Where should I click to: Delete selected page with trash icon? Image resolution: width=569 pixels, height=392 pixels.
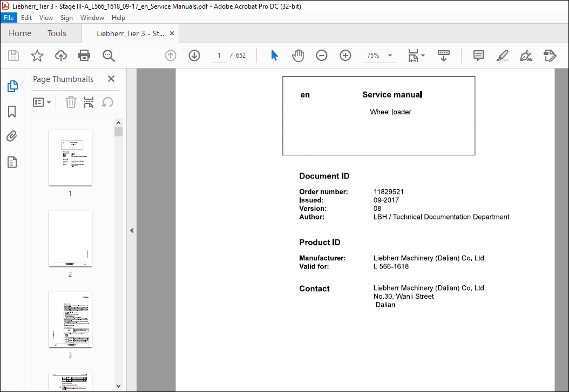(x=71, y=102)
